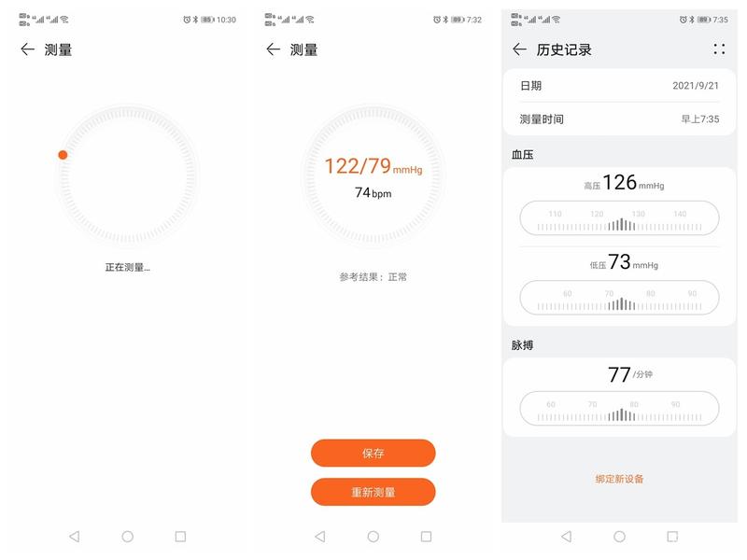This screenshot has width=747, height=560.
Task: Select the 日期 2021/9/21 row
Action: click(x=619, y=86)
